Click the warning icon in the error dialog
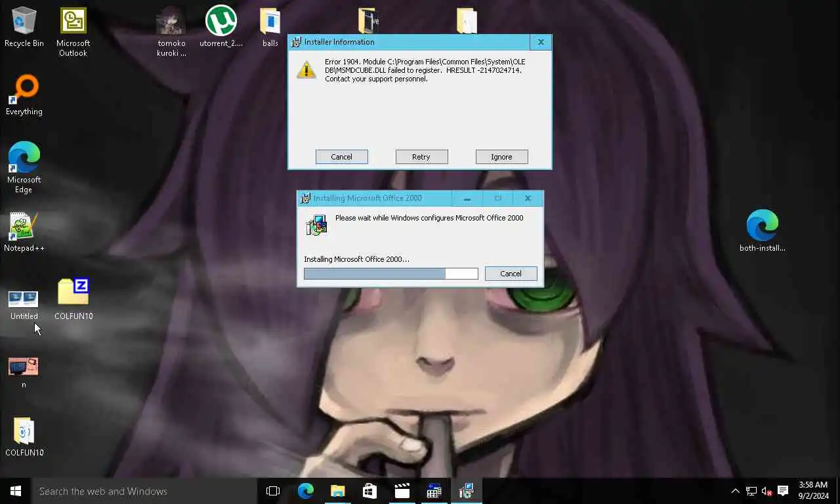The height and width of the screenshot is (504, 840). [306, 70]
